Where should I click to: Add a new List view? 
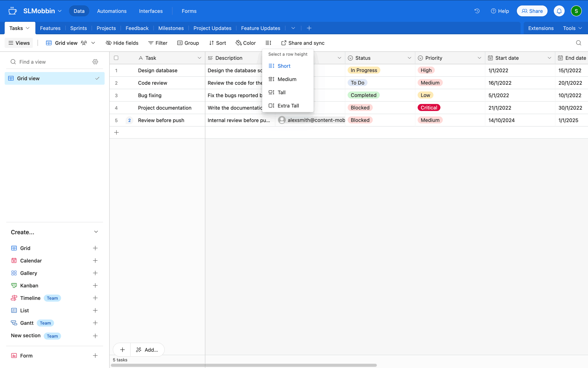click(95, 311)
